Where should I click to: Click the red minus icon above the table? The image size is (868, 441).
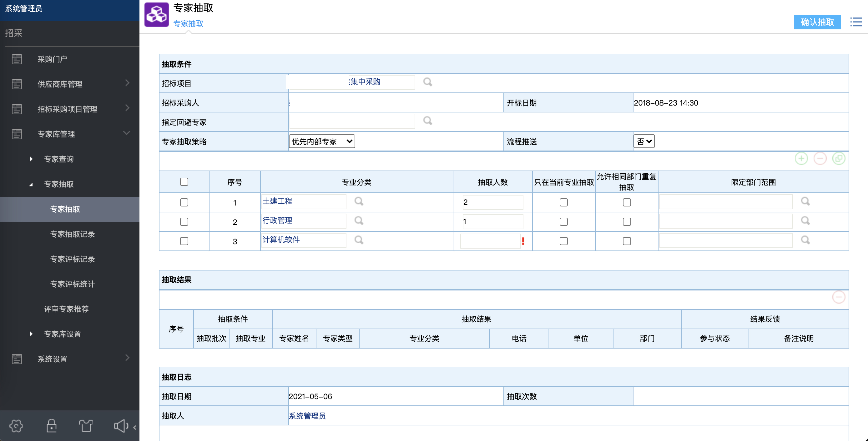click(x=820, y=158)
